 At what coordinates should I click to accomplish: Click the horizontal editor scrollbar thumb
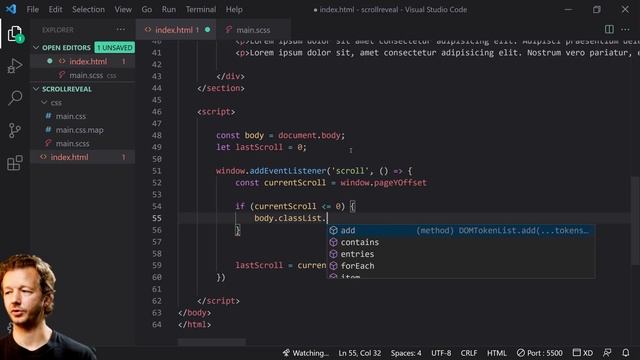coord(211,342)
